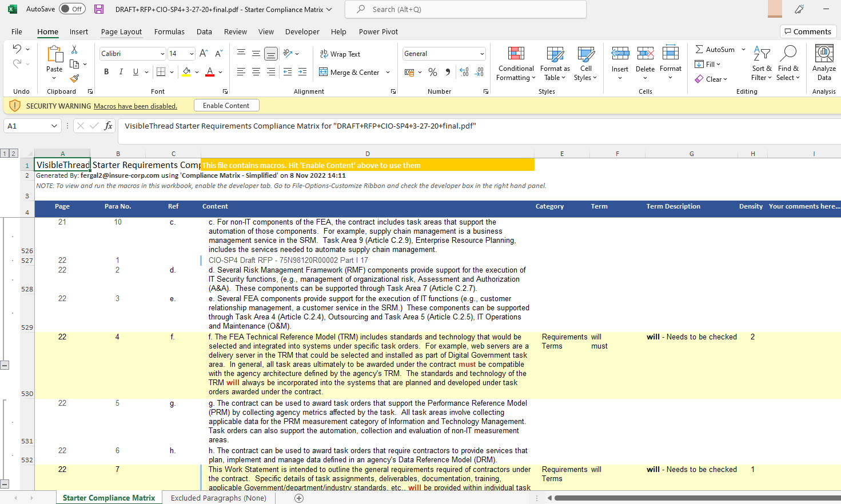Click the Save icon in title bar
The image size is (841, 504).
point(99,9)
